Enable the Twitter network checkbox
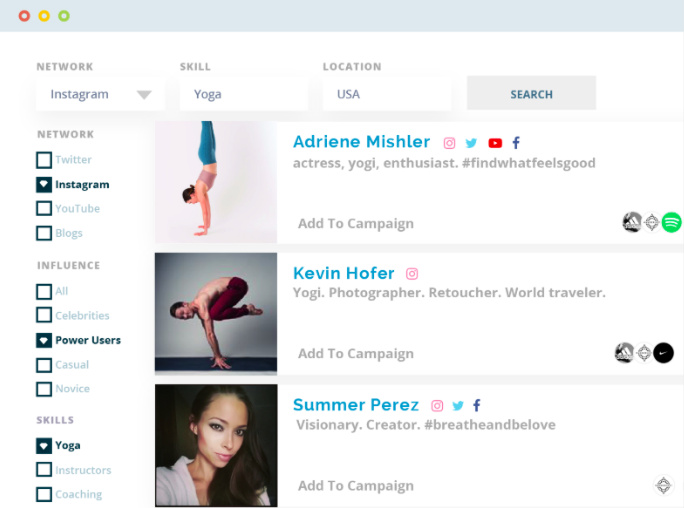 tap(44, 160)
